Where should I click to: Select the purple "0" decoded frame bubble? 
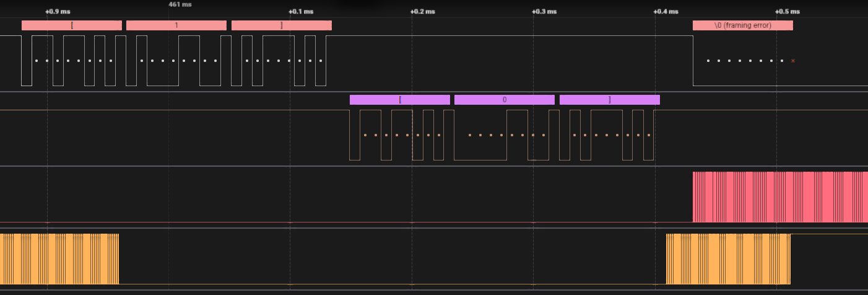[x=505, y=100]
